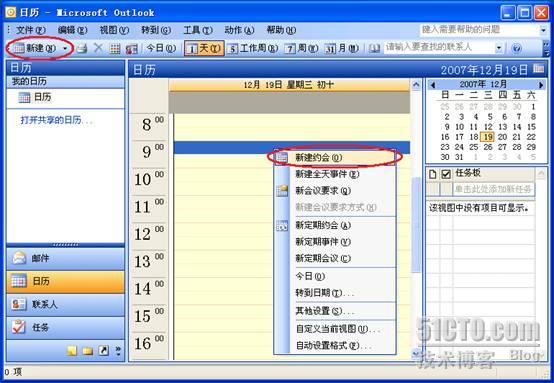Click the completed checkbox column header in 任务板

coord(446,174)
